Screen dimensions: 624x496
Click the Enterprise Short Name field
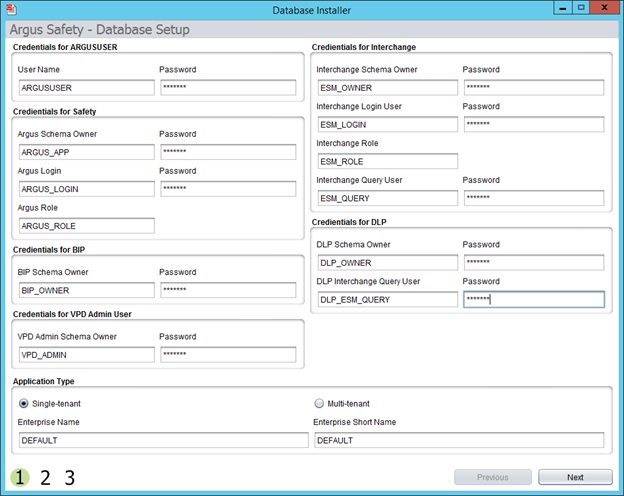click(x=459, y=440)
